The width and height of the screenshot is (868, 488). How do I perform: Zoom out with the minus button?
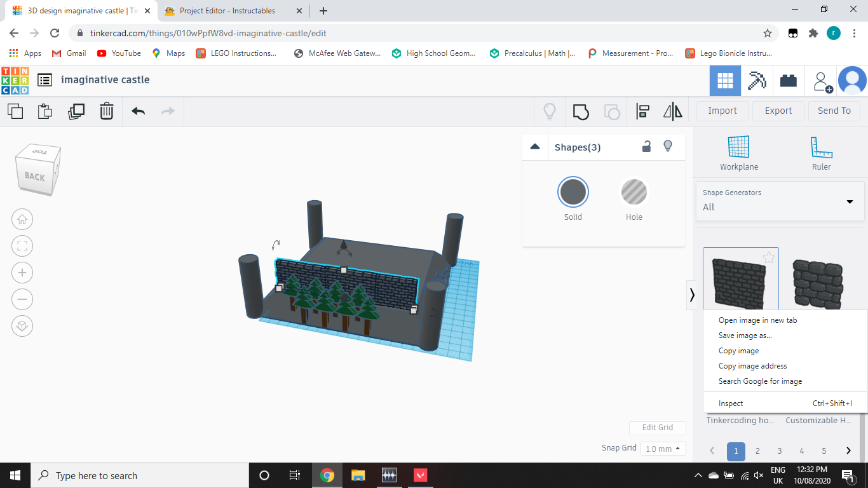[22, 299]
